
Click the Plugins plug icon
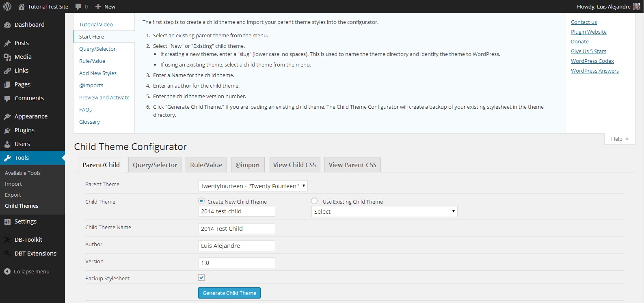[7, 130]
